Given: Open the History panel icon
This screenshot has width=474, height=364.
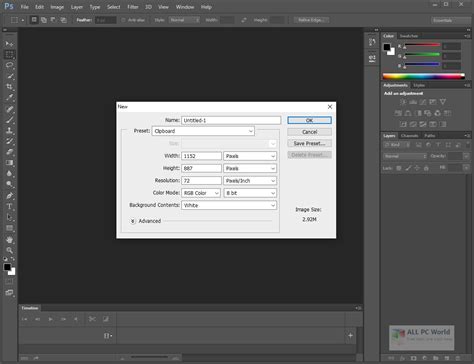Looking at the screenshot, I should pyautogui.click(x=372, y=42).
